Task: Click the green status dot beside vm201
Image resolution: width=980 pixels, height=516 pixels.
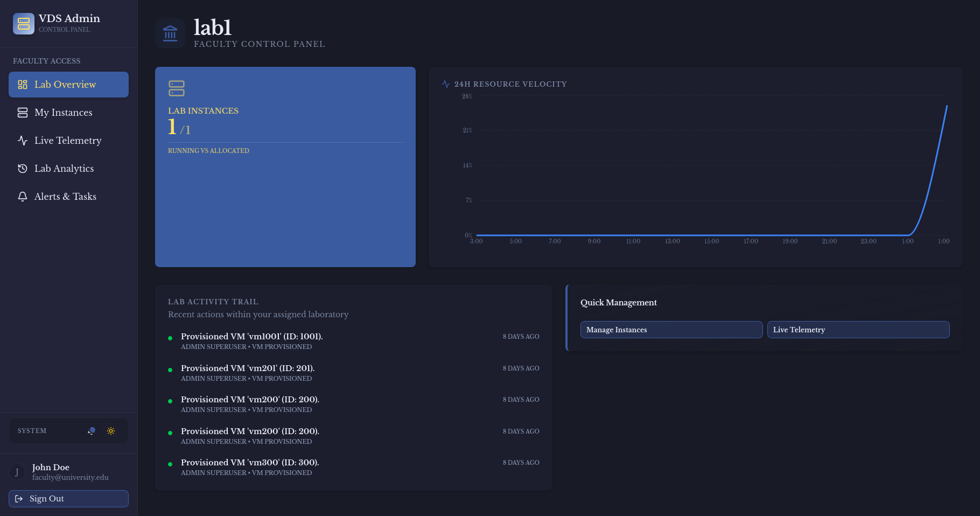Action: (170, 370)
